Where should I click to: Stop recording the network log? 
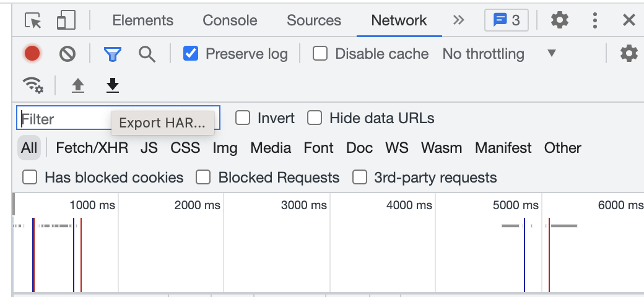32,54
